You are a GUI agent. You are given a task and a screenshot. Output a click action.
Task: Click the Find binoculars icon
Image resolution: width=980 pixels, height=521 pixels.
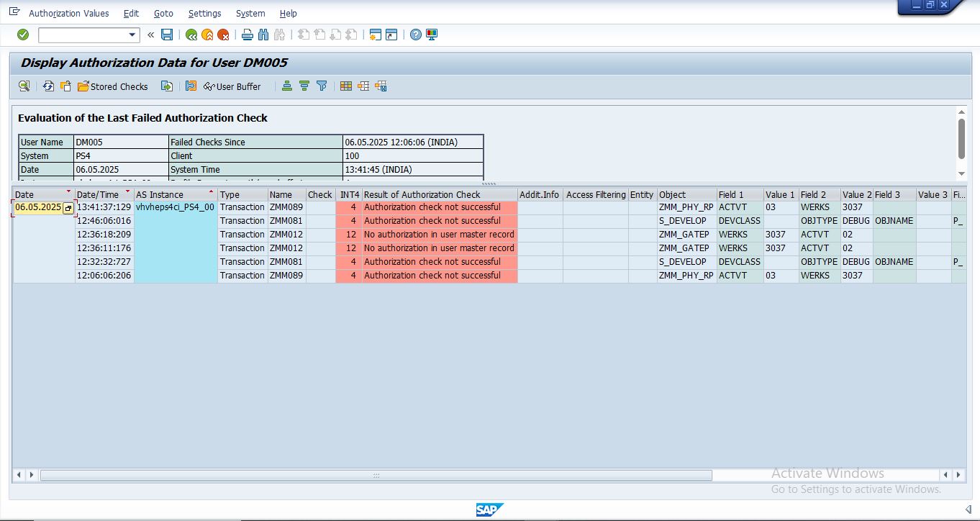click(263, 35)
